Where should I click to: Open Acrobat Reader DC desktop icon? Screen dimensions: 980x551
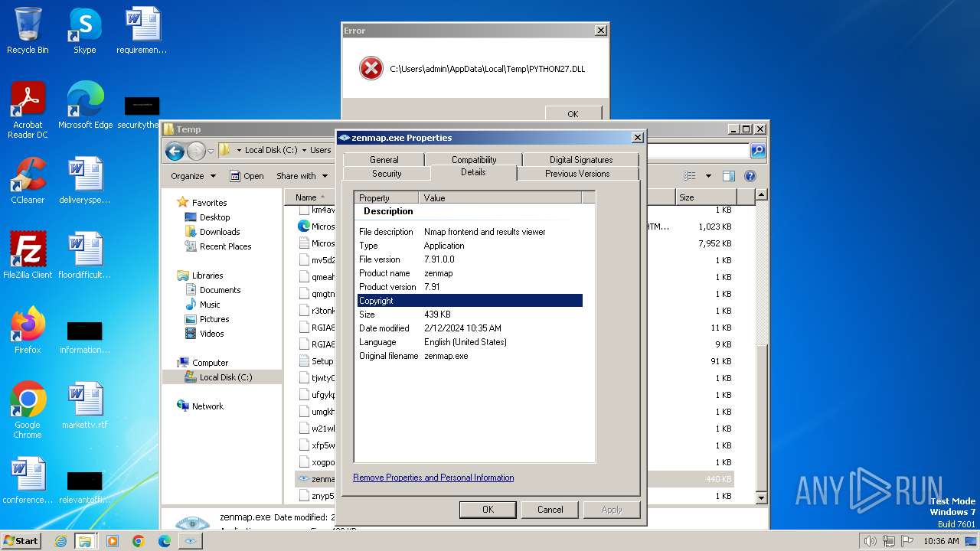(x=28, y=111)
